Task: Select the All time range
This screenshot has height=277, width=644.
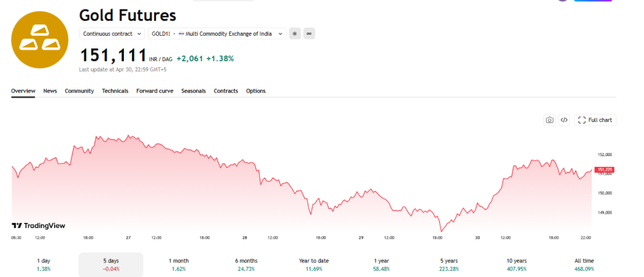Action: [x=584, y=264]
